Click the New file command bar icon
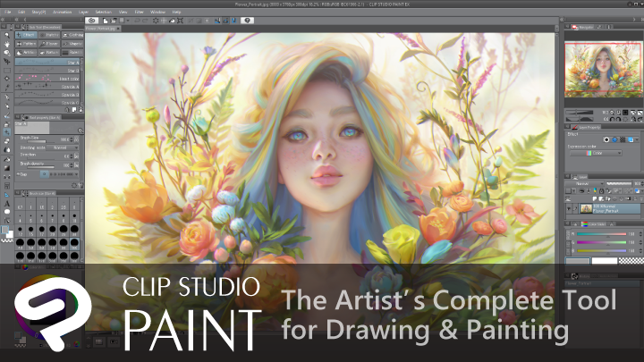The image size is (644, 362). pyautogui.click(x=106, y=21)
